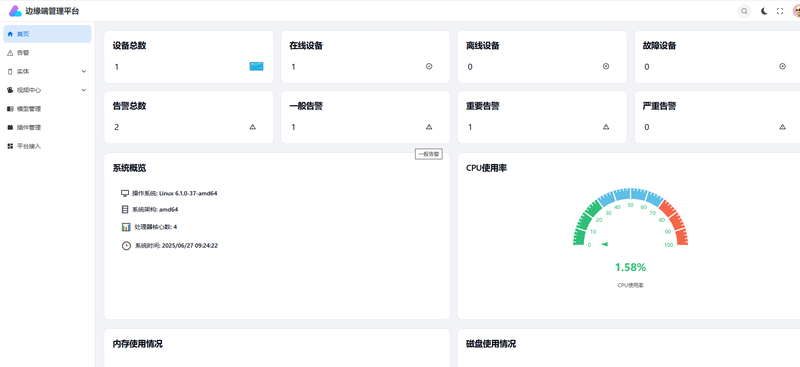800x367 pixels.
Task: Open the user avatar menu
Action: pos(796,11)
